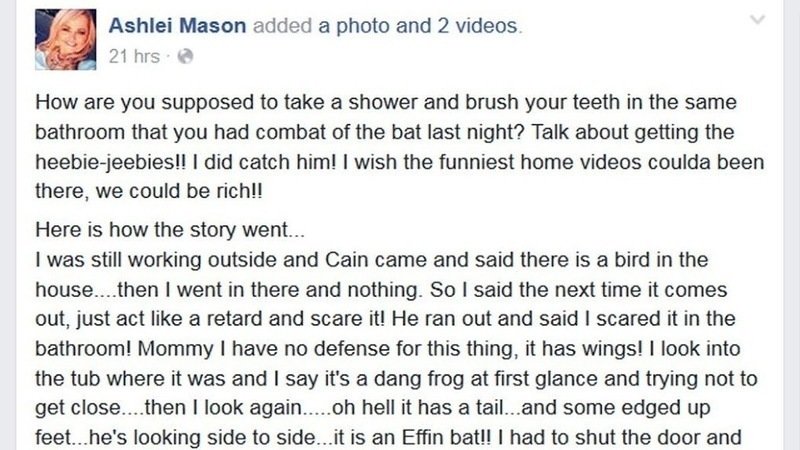Click the word "added" in the post header
Image resolution: width=800 pixels, height=450 pixels.
pos(283,27)
